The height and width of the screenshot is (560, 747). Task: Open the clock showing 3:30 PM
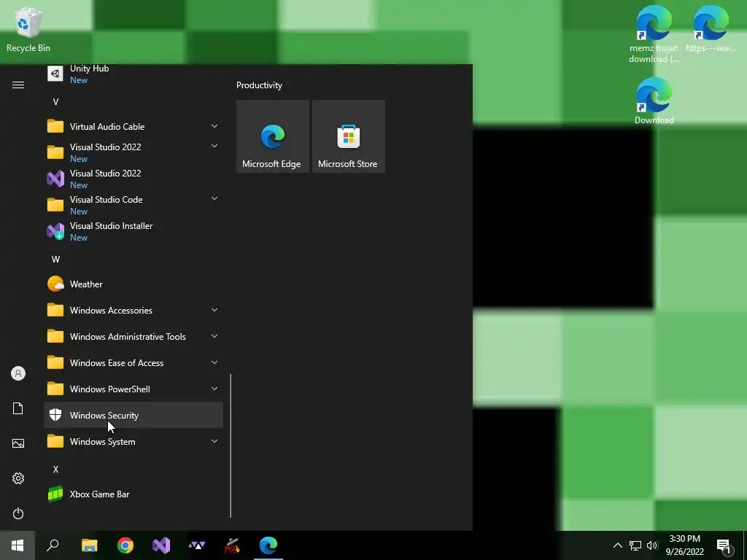(x=684, y=545)
